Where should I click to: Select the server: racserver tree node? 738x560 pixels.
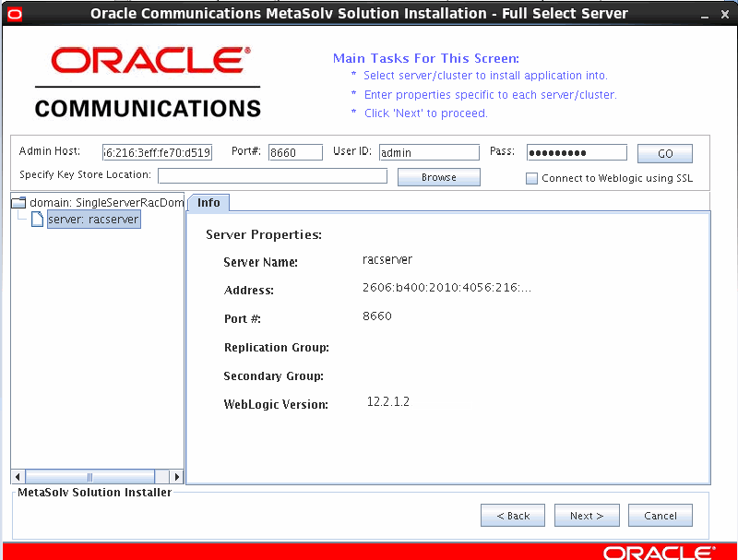[94, 220]
